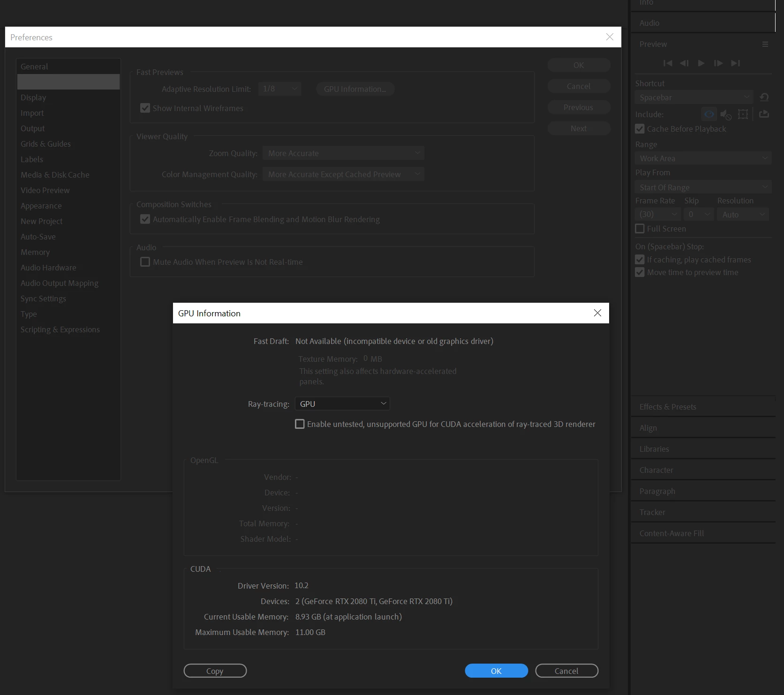Step forward one frame in Preview panel

coord(718,63)
